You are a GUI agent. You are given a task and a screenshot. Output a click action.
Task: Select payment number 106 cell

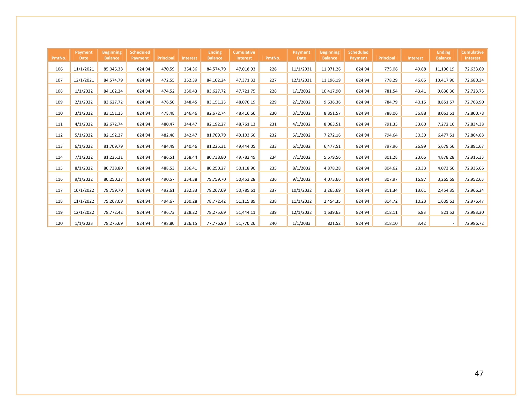(x=59, y=69)
